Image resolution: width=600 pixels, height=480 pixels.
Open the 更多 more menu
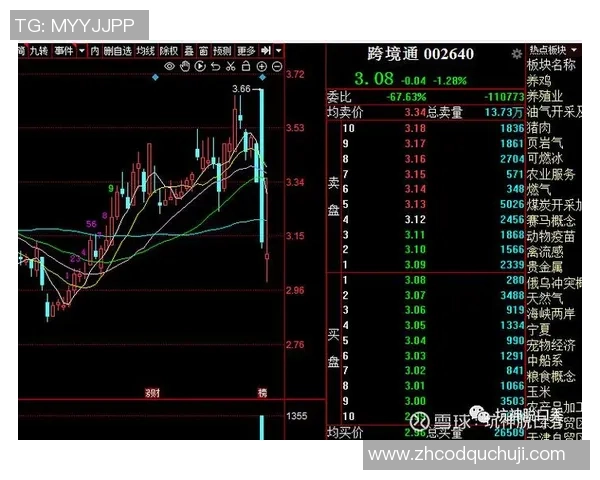point(246,51)
